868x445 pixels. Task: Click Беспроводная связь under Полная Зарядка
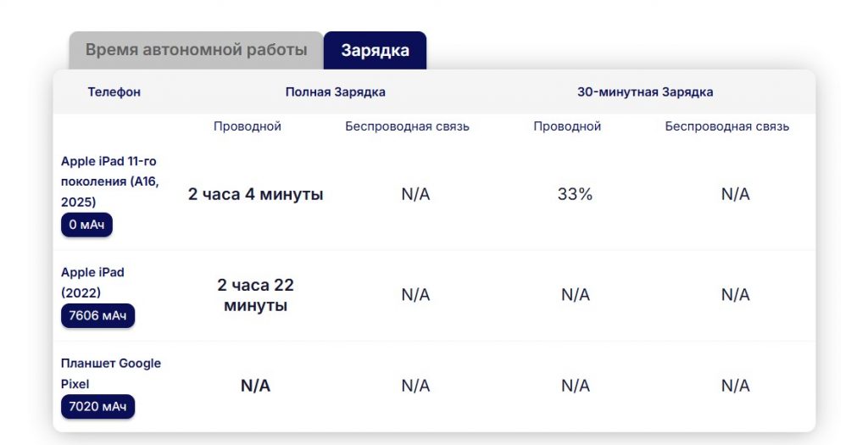[x=407, y=126]
